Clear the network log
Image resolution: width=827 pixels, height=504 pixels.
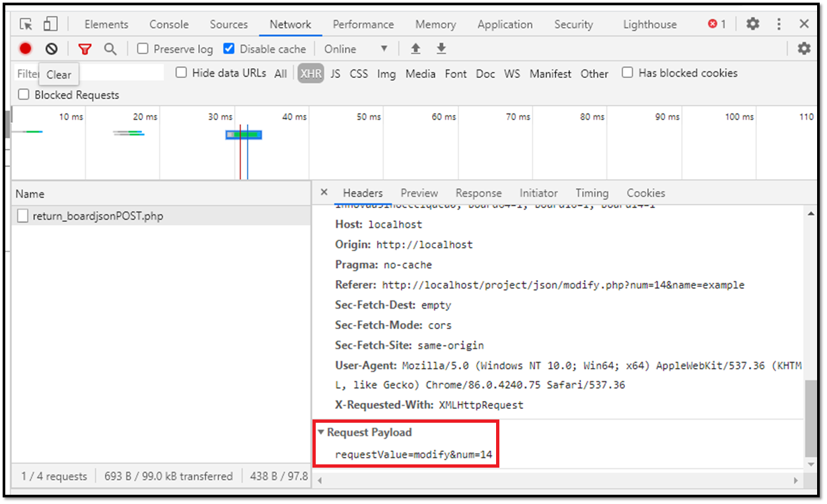coord(52,49)
